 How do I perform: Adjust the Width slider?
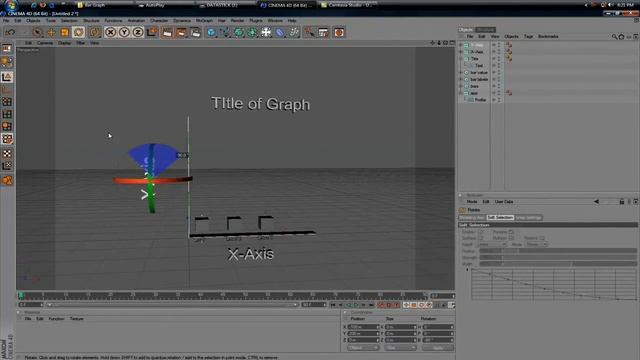click(x=558, y=264)
